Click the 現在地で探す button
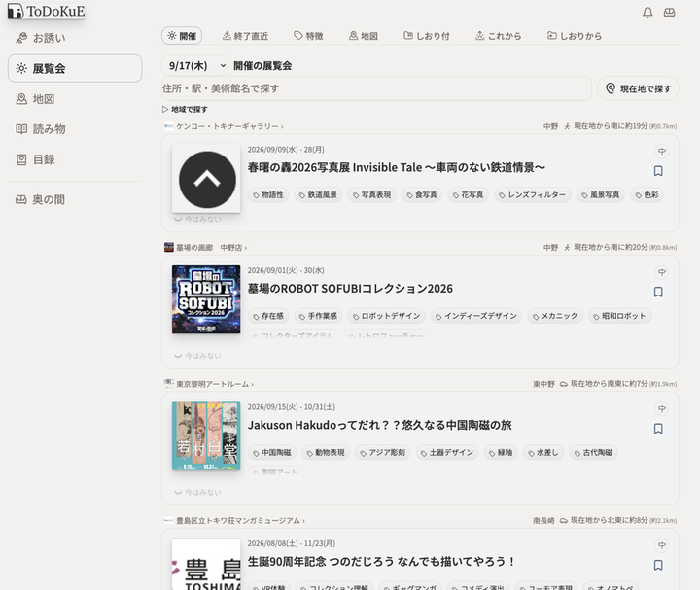The width and height of the screenshot is (700, 590). click(638, 88)
